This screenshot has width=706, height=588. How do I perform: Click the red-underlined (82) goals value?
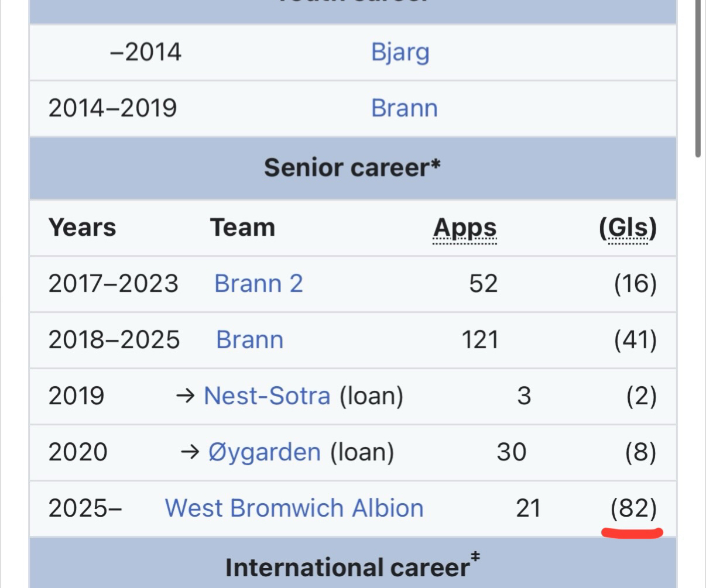(633, 508)
